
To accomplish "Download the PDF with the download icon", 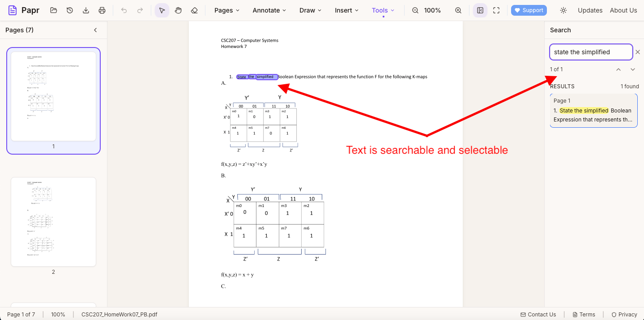I will (x=85, y=10).
